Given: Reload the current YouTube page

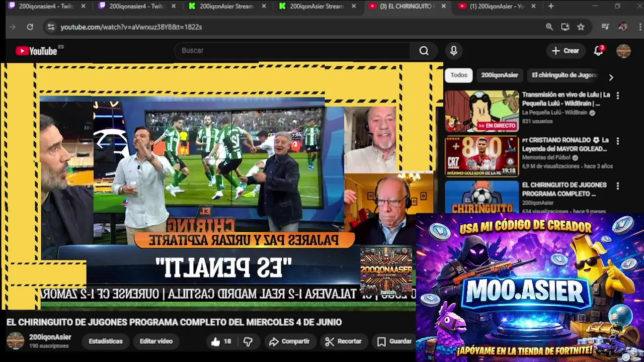Looking at the screenshot, I should (x=30, y=27).
